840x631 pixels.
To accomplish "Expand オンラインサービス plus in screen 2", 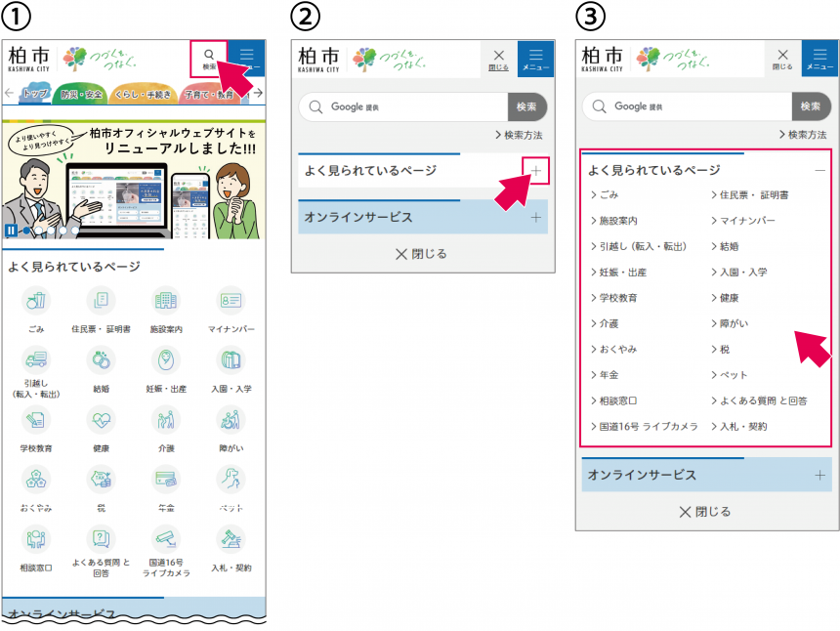I will pyautogui.click(x=535, y=218).
